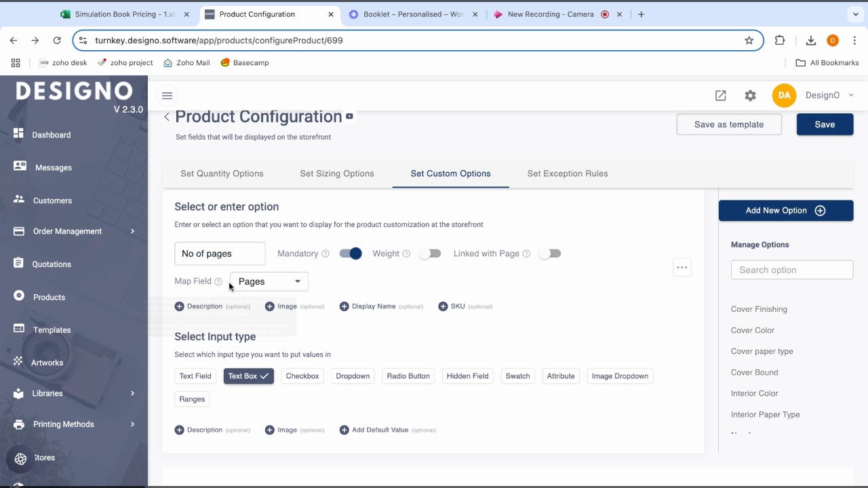Open the three-dots option menu
The height and width of the screenshot is (488, 868).
(682, 267)
